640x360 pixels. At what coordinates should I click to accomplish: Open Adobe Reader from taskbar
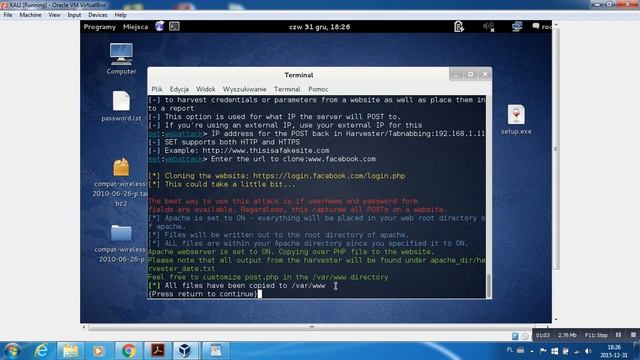[158, 351]
